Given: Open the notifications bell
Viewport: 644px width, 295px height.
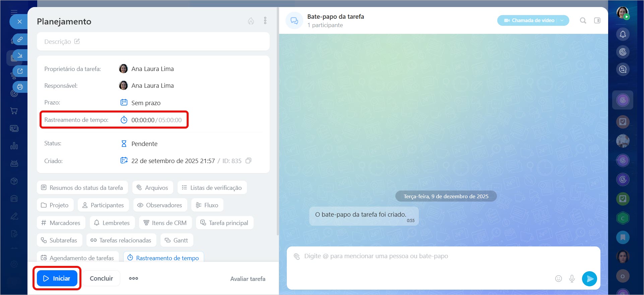Looking at the screenshot, I should [x=623, y=34].
